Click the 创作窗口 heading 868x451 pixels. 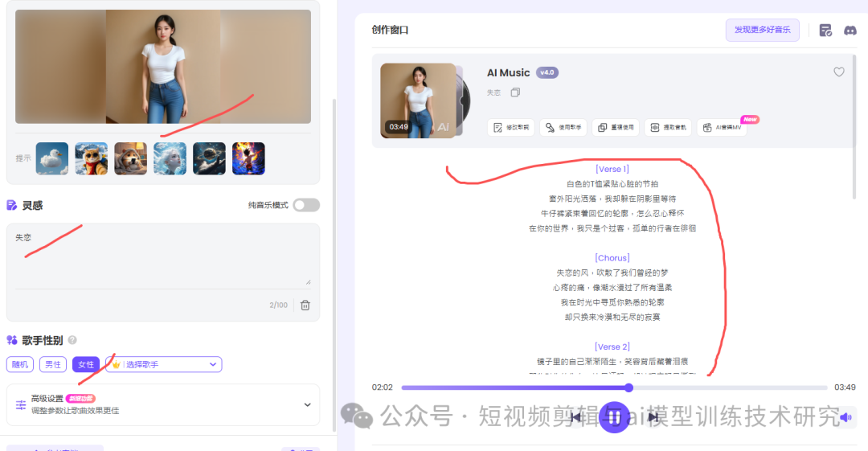click(x=391, y=30)
